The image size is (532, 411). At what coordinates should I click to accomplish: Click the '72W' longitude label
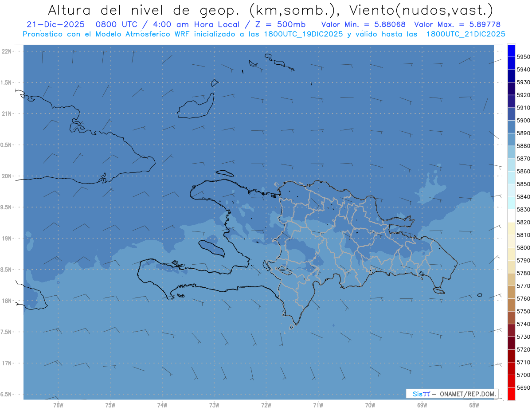266,405
